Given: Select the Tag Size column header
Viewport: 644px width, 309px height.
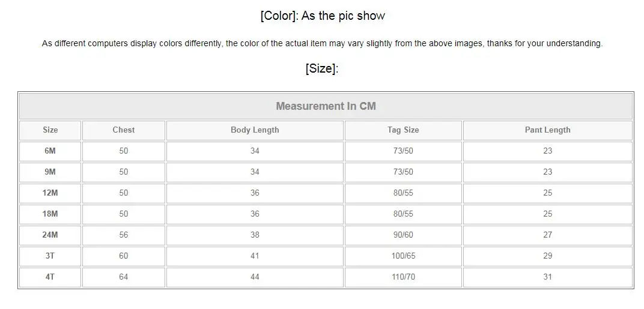Looking at the screenshot, I should pos(403,130).
